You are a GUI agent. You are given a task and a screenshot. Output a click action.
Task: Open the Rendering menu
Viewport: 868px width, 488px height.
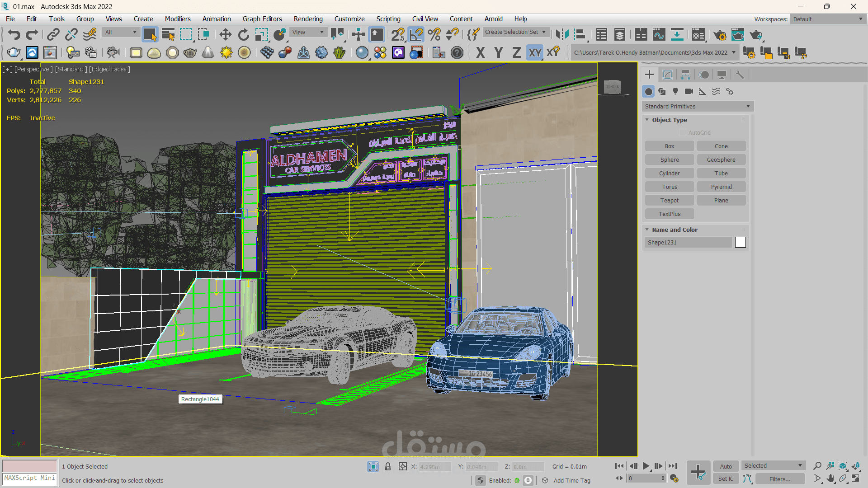(308, 19)
